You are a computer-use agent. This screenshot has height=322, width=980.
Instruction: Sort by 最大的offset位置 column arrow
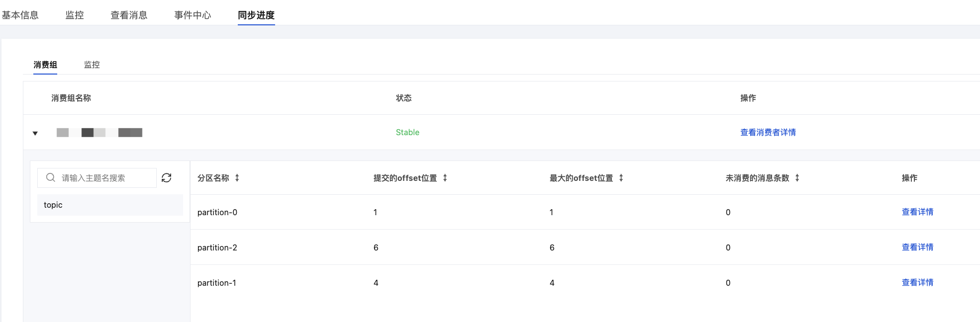click(x=621, y=178)
